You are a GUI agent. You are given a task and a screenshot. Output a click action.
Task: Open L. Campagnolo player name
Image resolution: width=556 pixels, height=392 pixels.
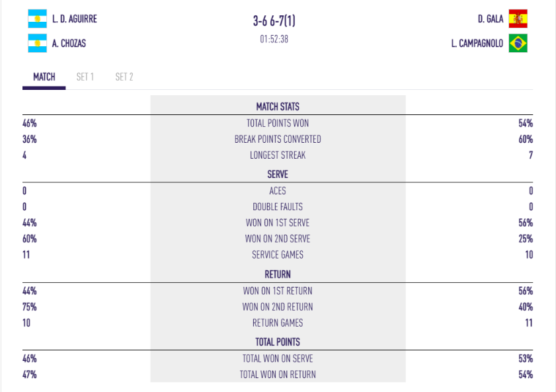pos(477,44)
